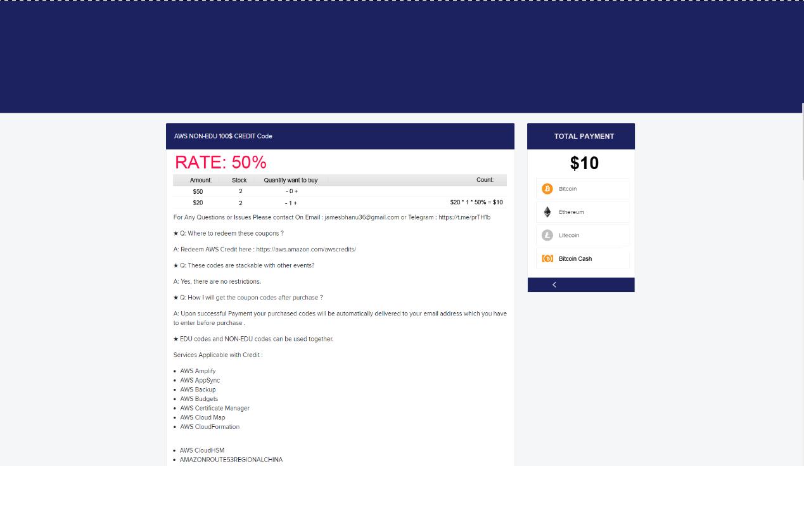Open the Telegram t.me contact link

pyautogui.click(x=464, y=217)
